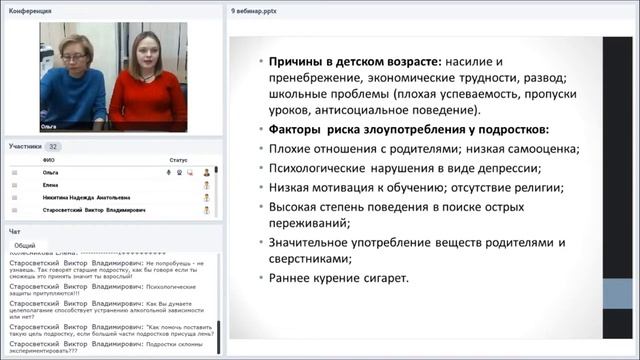Click chat message 'Подростки склонны экспериментировать???'
Viewport: 640px width, 360px height.
point(106,347)
